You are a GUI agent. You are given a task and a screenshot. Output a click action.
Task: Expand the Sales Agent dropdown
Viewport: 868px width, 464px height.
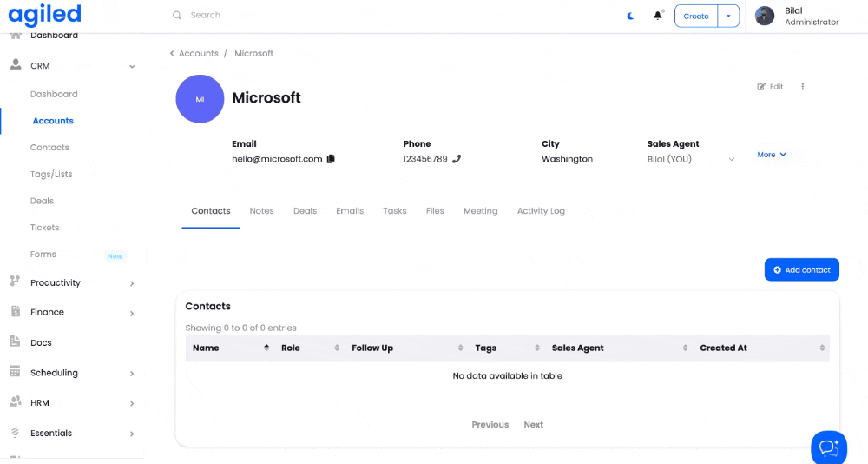(731, 160)
